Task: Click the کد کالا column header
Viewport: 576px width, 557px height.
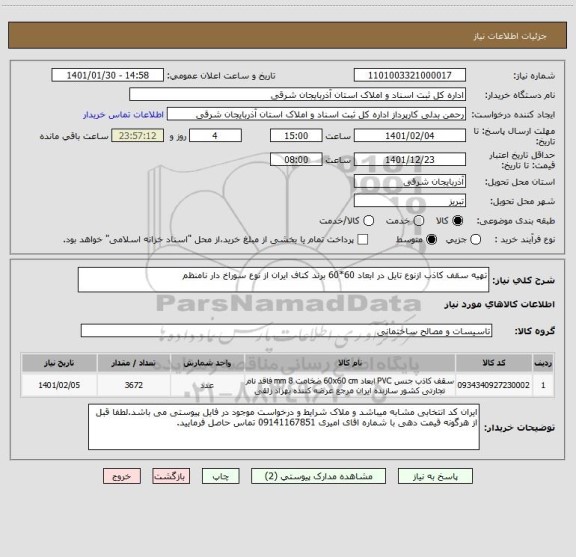Action: [494, 363]
